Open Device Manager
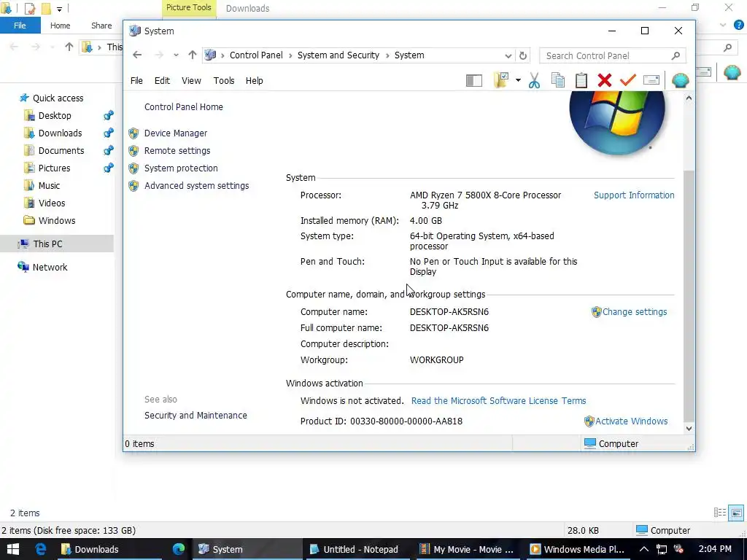747x560 pixels. [x=175, y=133]
